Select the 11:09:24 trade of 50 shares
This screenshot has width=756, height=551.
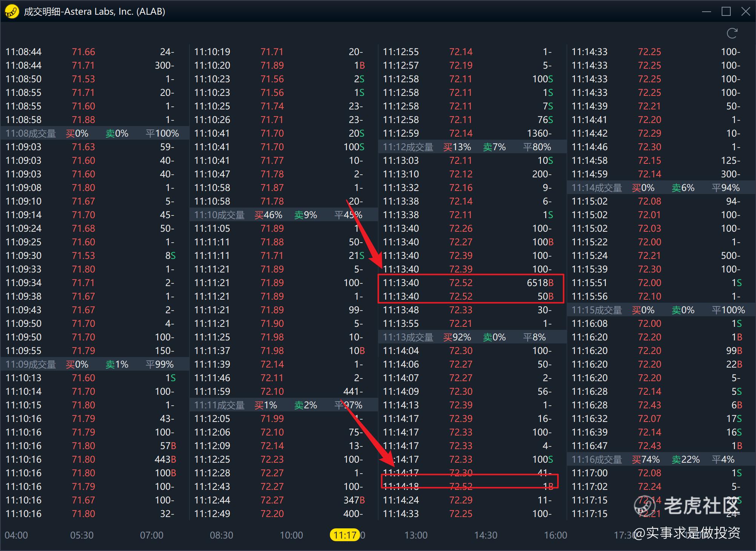pyautogui.click(x=95, y=228)
